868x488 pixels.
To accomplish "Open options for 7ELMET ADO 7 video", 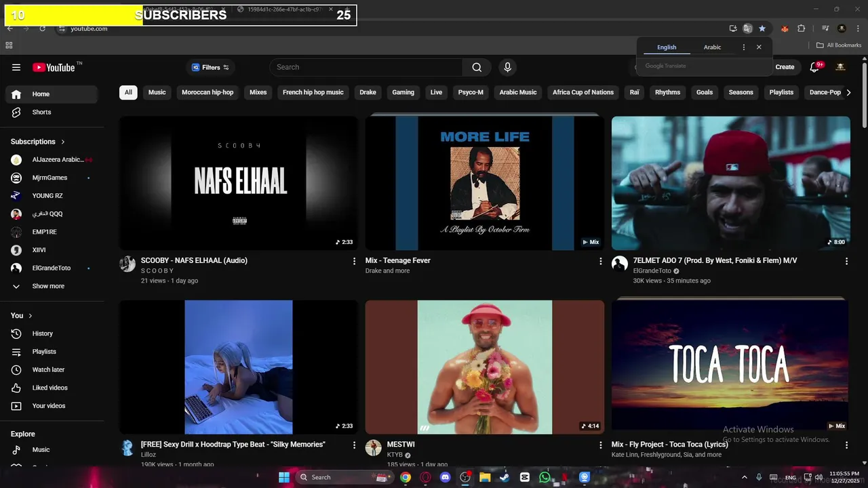I will [x=846, y=261].
